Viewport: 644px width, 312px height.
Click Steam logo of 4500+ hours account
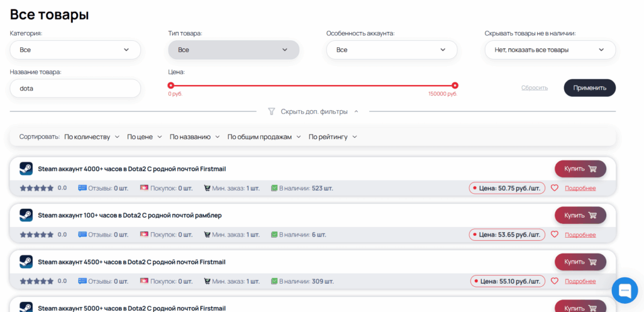(x=26, y=262)
